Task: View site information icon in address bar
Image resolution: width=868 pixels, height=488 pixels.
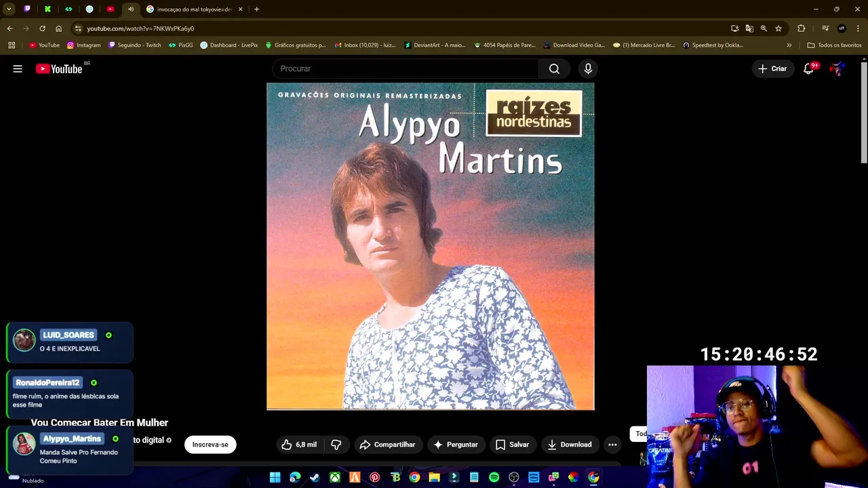Action: (x=79, y=28)
